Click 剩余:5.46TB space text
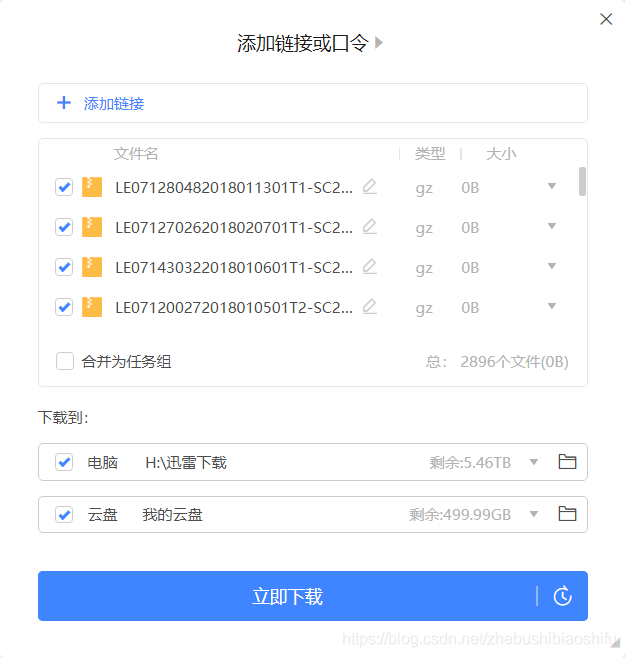Image resolution: width=625 pixels, height=657 pixels. tap(470, 463)
